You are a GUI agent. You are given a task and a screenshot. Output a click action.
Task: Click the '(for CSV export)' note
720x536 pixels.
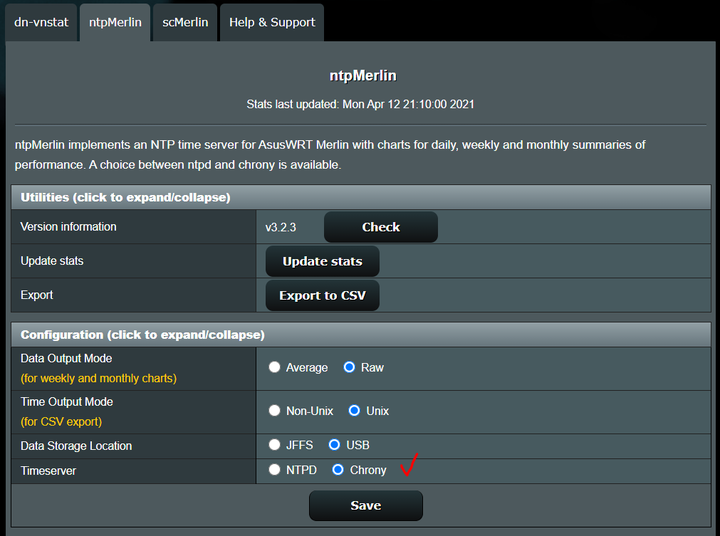click(x=61, y=422)
